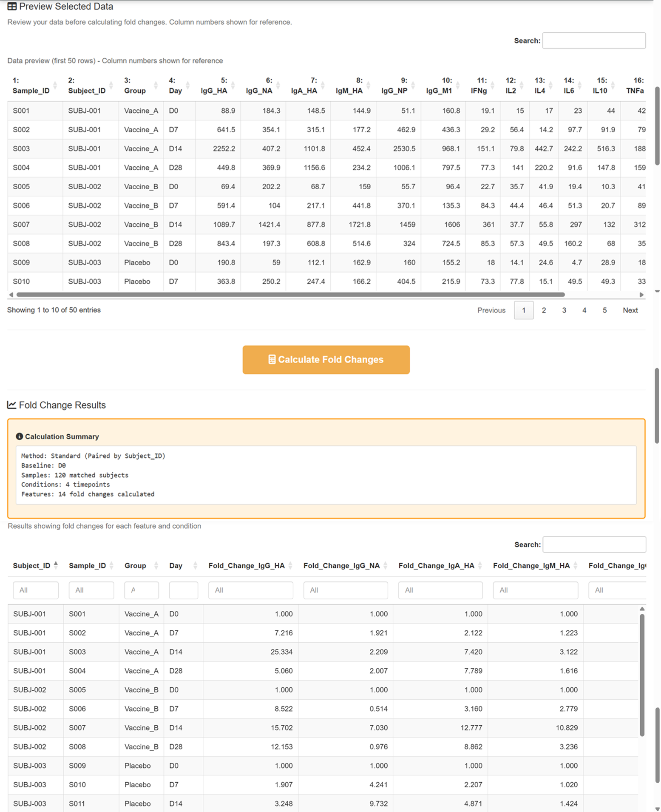This screenshot has height=812, width=661.
Task: Click the Preview Selected Data table icon
Action: click(12, 6)
